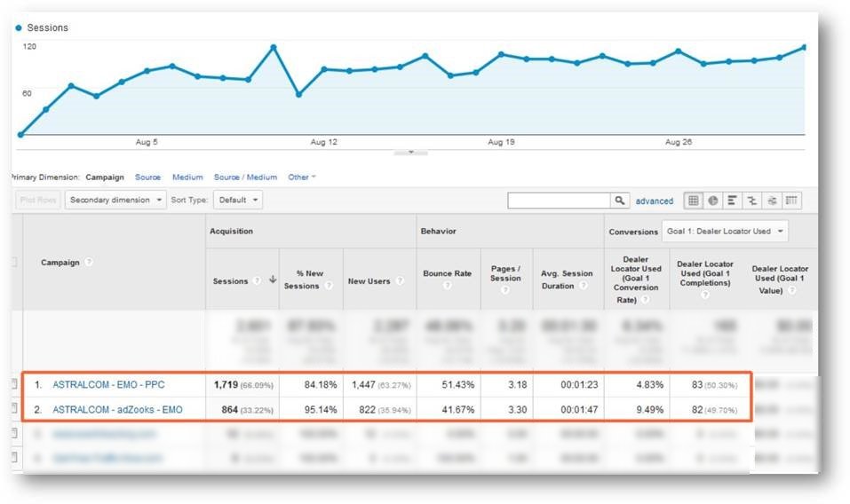Open the Sort Type Default dropdown
This screenshot has height=504, width=850.
tap(241, 201)
